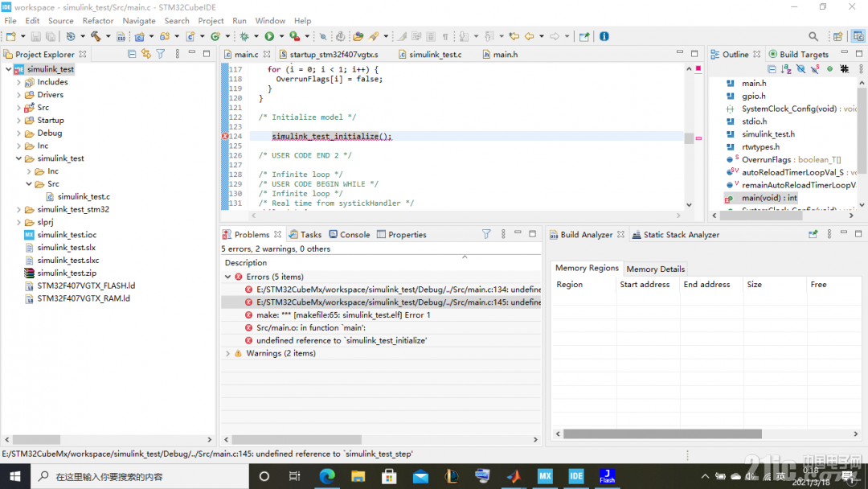This screenshot has height=489, width=868.
Task: Expand the Warnings (2 items) group
Action: pos(227,353)
